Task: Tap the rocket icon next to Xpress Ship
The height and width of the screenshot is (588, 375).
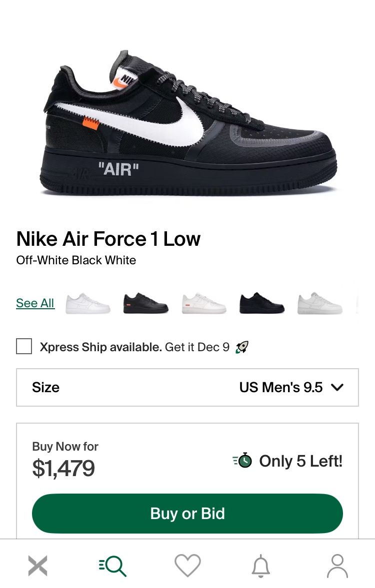Action: (241, 347)
